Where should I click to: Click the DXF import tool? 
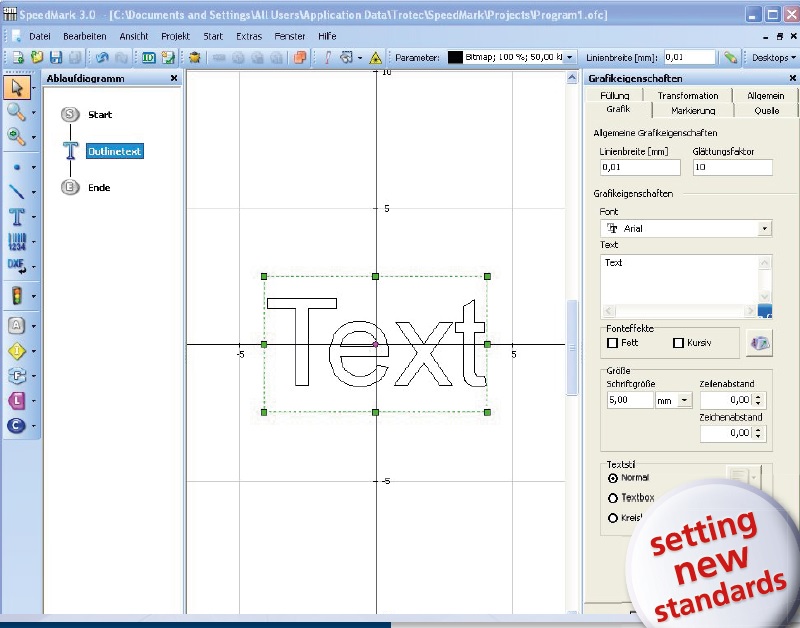tap(16, 266)
